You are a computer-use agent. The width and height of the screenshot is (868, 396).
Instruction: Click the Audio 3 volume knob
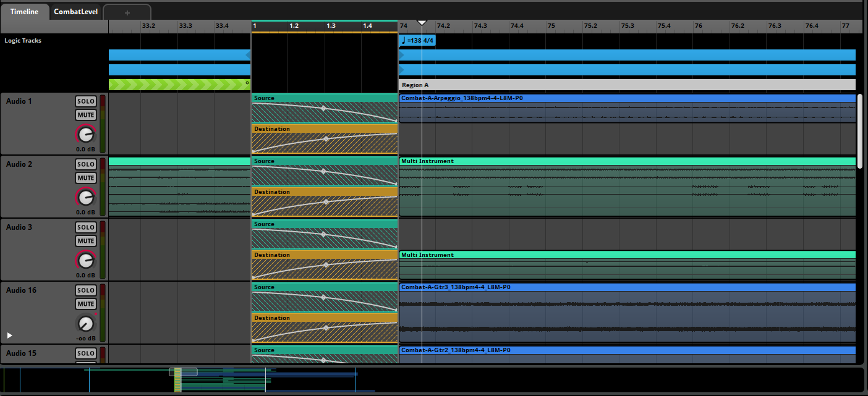pyautogui.click(x=86, y=260)
